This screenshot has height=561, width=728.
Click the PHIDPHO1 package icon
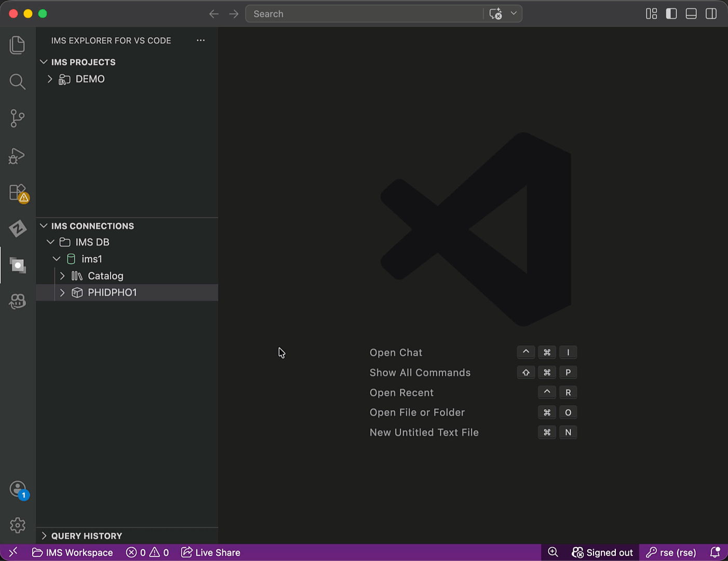(77, 292)
